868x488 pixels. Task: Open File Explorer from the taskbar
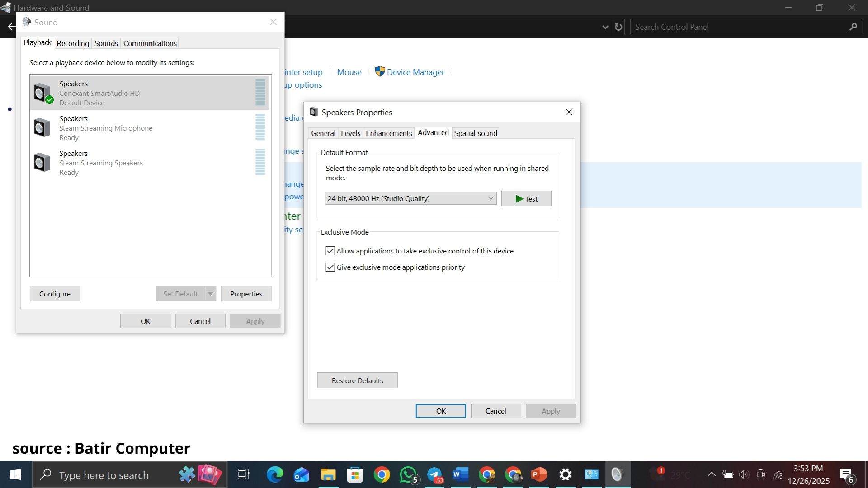pos(328,475)
